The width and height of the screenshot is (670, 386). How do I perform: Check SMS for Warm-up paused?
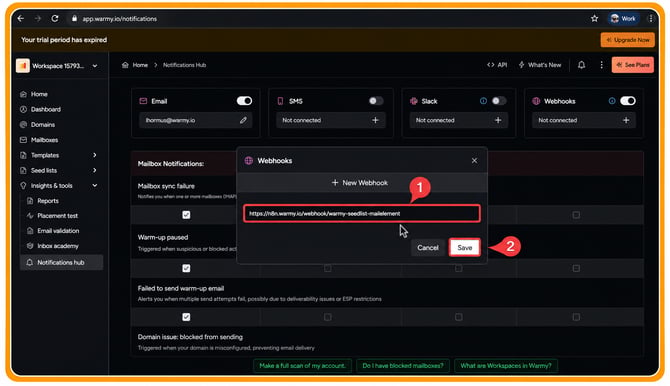327,268
